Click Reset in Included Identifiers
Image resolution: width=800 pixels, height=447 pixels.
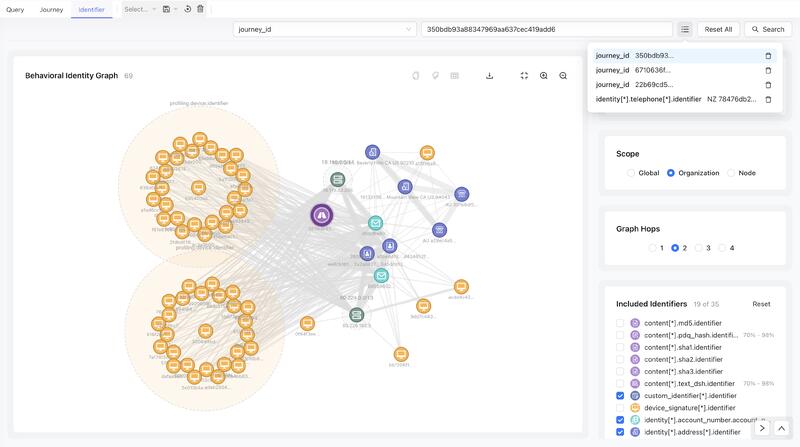point(761,304)
